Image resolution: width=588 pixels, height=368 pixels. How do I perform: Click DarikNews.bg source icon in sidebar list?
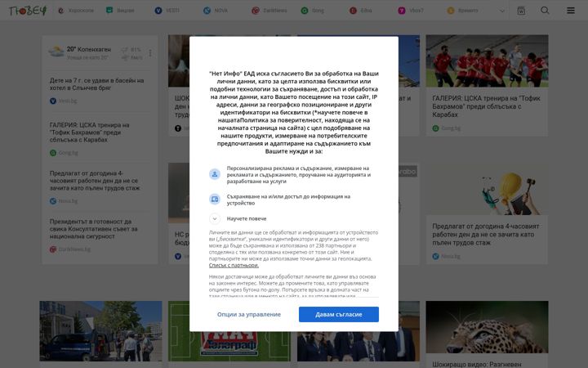pyautogui.click(x=53, y=249)
